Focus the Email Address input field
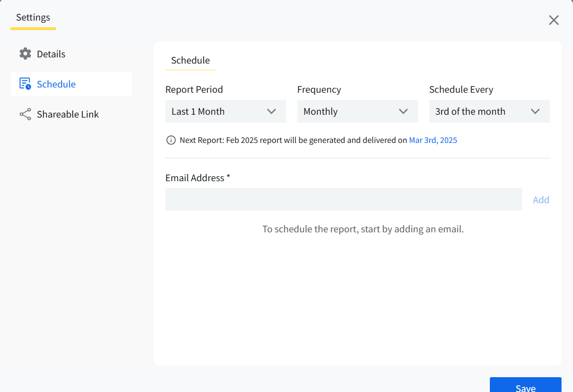This screenshot has width=573, height=392. tap(344, 199)
